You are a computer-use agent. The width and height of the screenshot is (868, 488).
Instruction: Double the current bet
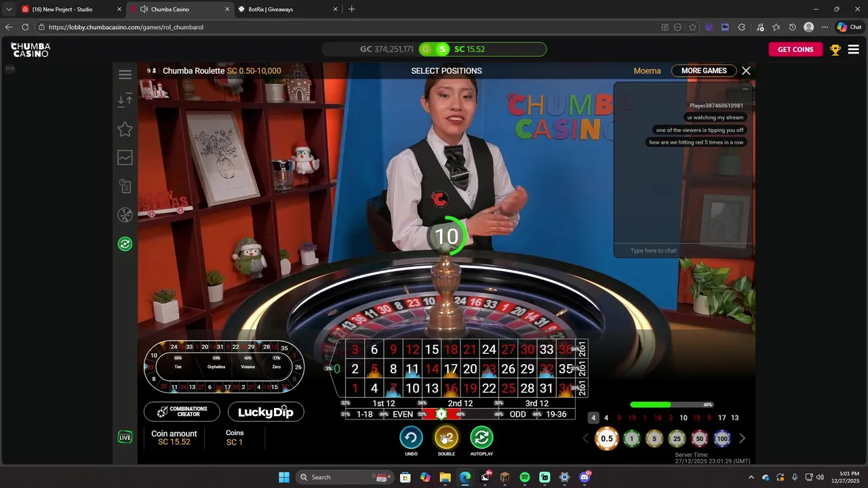pos(446,438)
